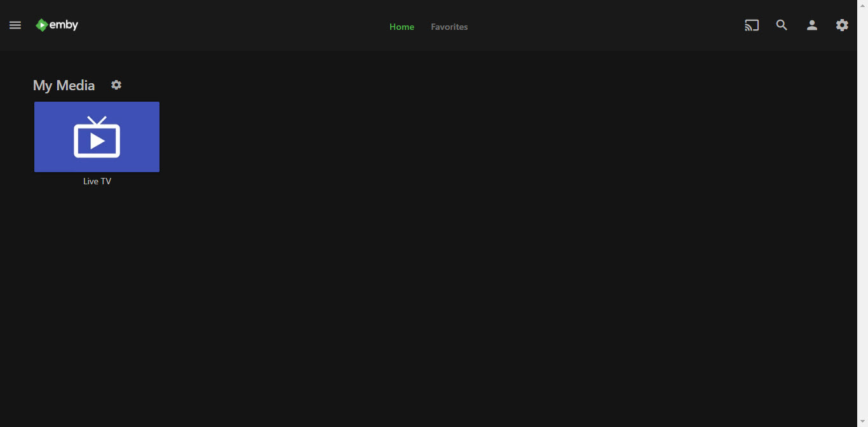Open the Cast to device icon
The width and height of the screenshot is (868, 427).
[752, 25]
